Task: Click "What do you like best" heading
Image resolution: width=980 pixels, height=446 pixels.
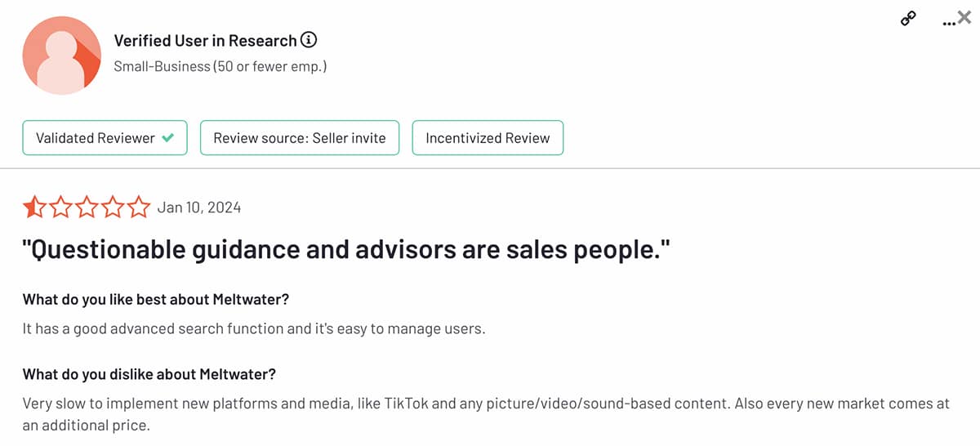Action: 155,299
